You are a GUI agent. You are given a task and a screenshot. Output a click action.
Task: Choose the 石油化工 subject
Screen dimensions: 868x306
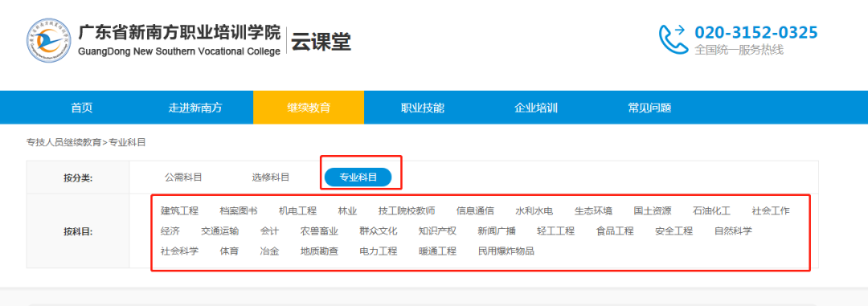[712, 210]
